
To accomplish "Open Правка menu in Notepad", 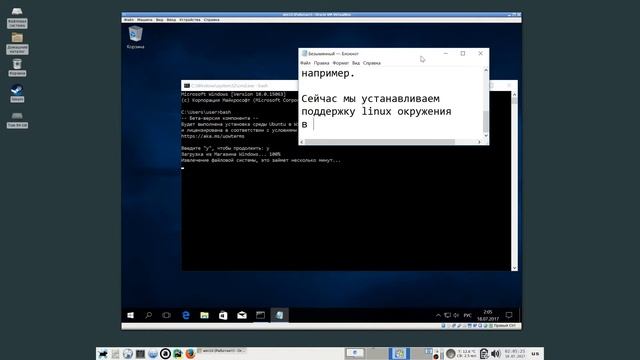I will pos(322,63).
